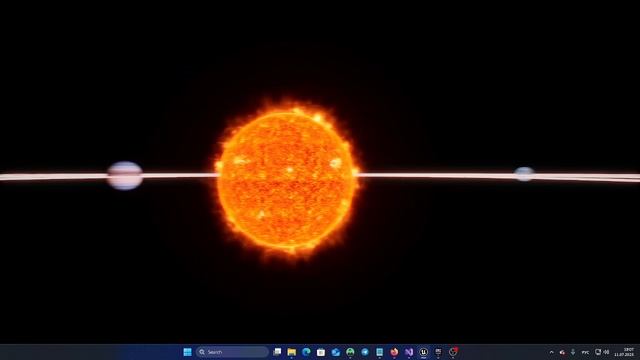Open File Explorer from the taskbar
Screen dimensions: 640x360
291,352
